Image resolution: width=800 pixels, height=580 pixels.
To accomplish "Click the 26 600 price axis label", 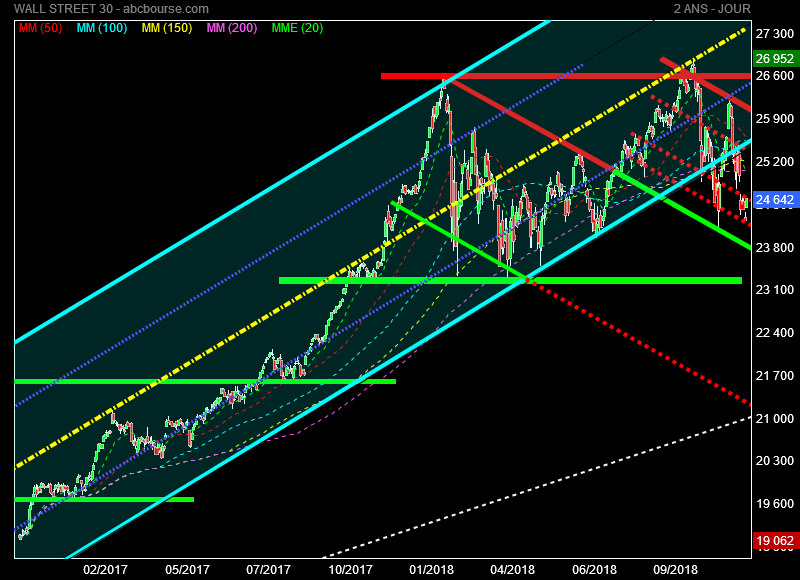I will click(x=774, y=75).
